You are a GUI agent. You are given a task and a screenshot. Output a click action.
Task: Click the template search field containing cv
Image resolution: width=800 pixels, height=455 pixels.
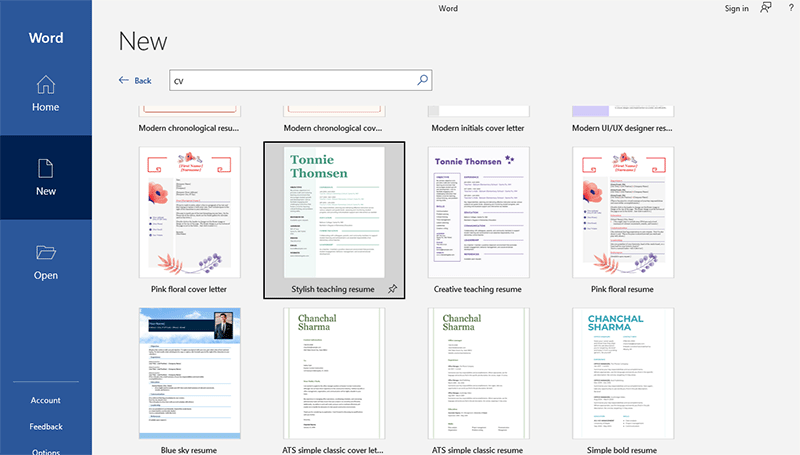(x=301, y=80)
